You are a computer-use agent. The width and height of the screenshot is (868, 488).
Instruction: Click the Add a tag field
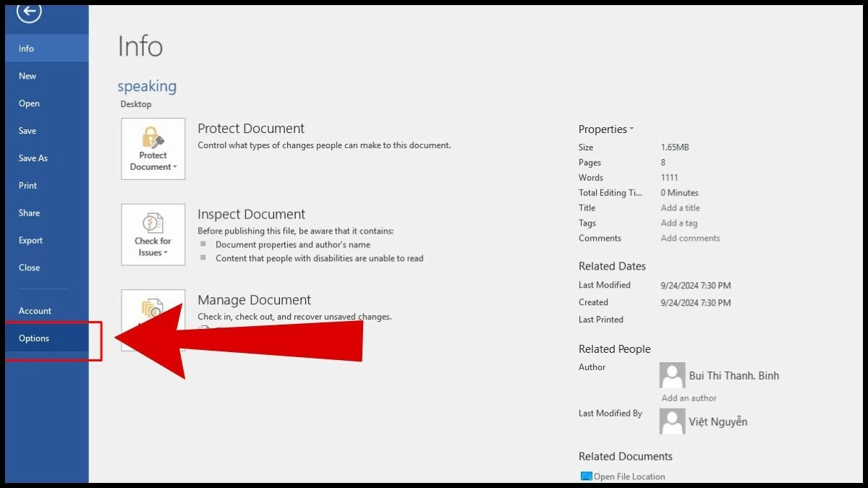[678, 223]
